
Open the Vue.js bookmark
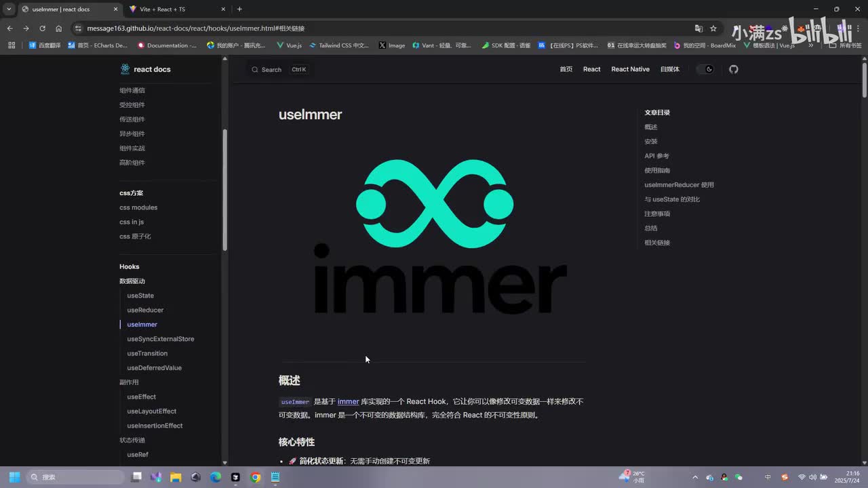290,45
